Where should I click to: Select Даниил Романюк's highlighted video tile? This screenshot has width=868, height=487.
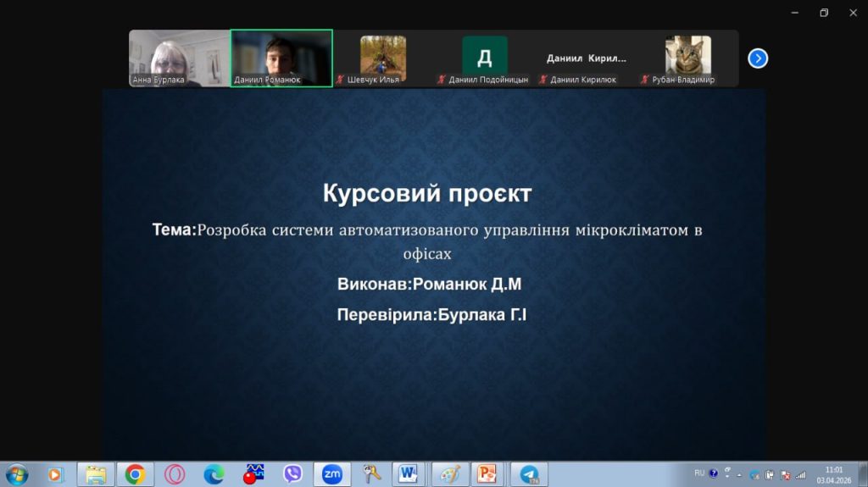click(x=281, y=58)
